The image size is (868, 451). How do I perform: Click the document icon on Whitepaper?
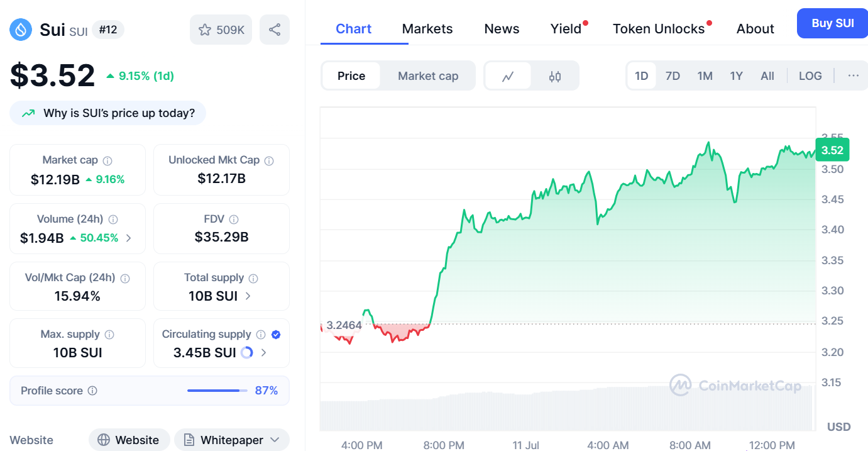coord(189,440)
